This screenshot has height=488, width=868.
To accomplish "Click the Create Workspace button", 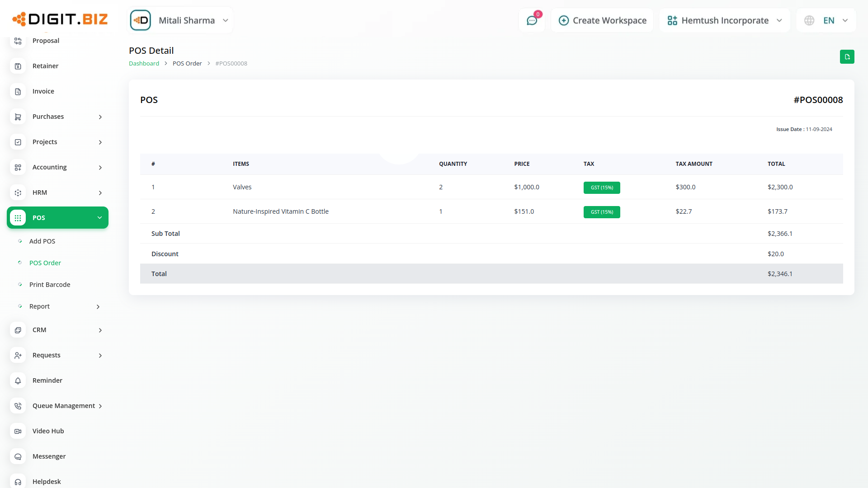I will 602,20.
